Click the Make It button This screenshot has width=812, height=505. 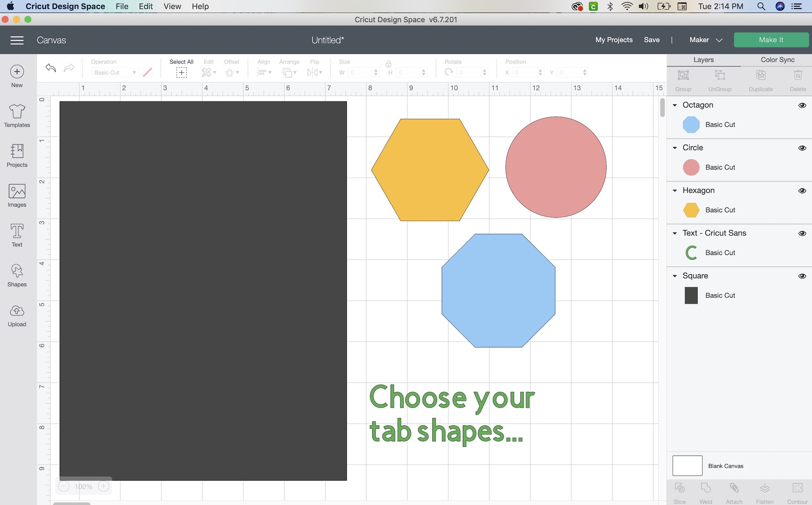(x=771, y=40)
